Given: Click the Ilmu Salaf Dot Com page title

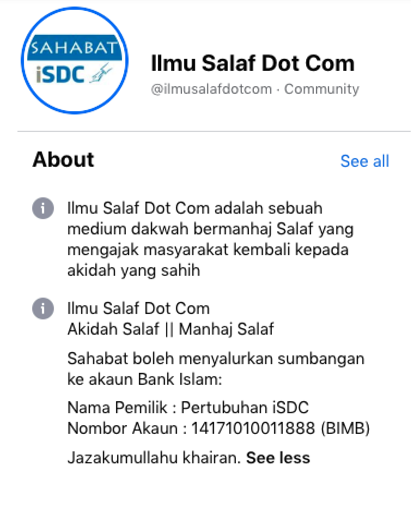Looking at the screenshot, I should (x=253, y=63).
